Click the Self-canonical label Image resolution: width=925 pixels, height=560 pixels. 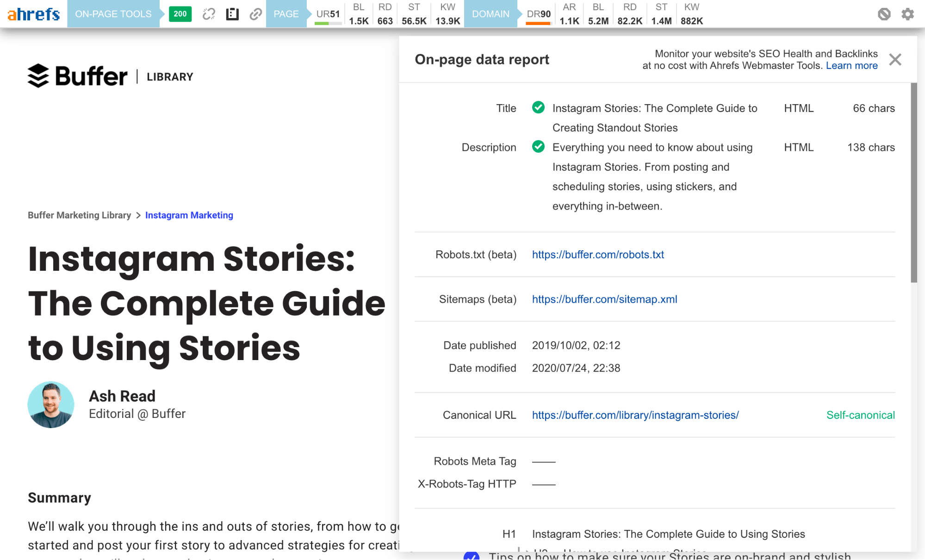pos(861,415)
